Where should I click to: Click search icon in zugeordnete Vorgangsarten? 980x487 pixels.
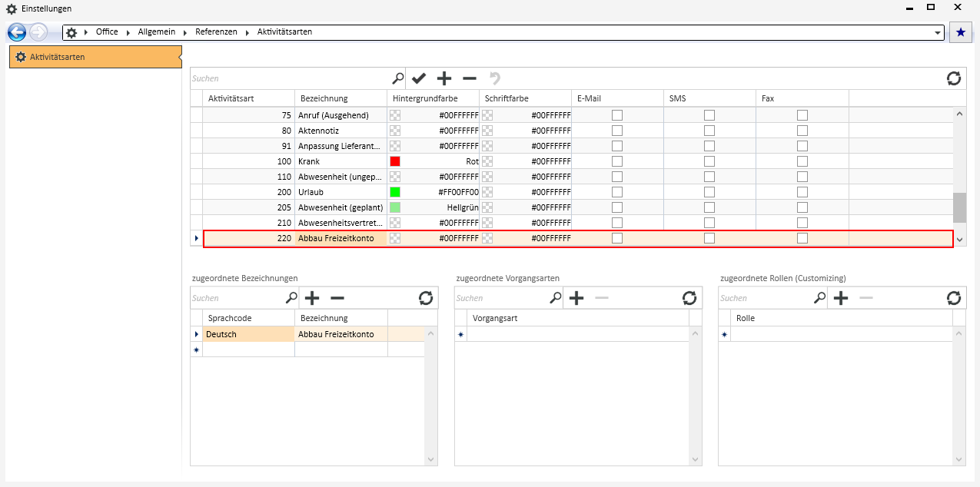[x=556, y=298]
